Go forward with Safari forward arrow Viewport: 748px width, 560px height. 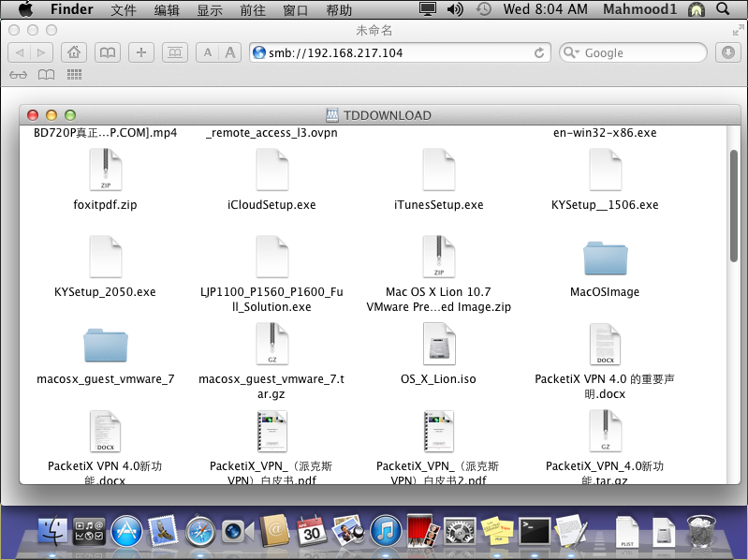pyautogui.click(x=41, y=52)
